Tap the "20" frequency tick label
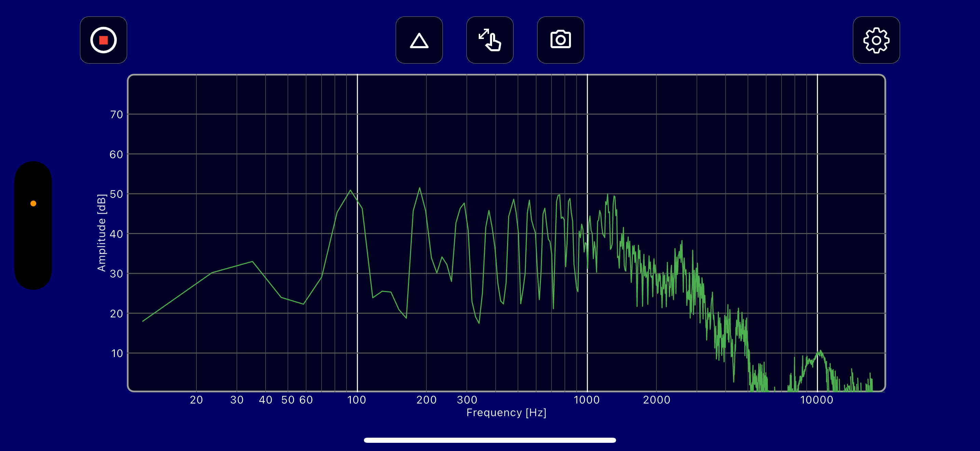The height and width of the screenshot is (451, 980). point(196,400)
